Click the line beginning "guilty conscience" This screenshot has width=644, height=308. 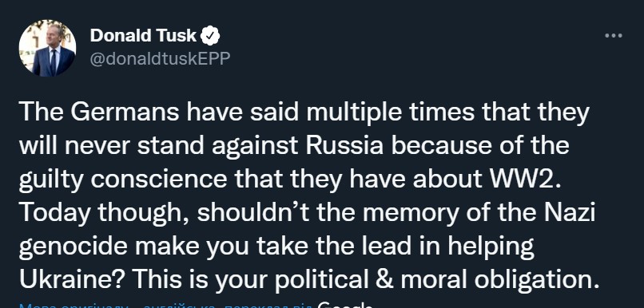[x=290, y=180]
